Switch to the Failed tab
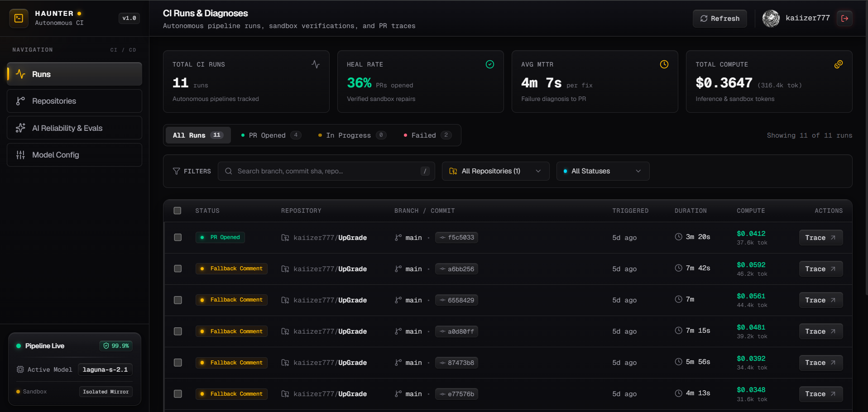868x412 pixels. [x=427, y=135]
